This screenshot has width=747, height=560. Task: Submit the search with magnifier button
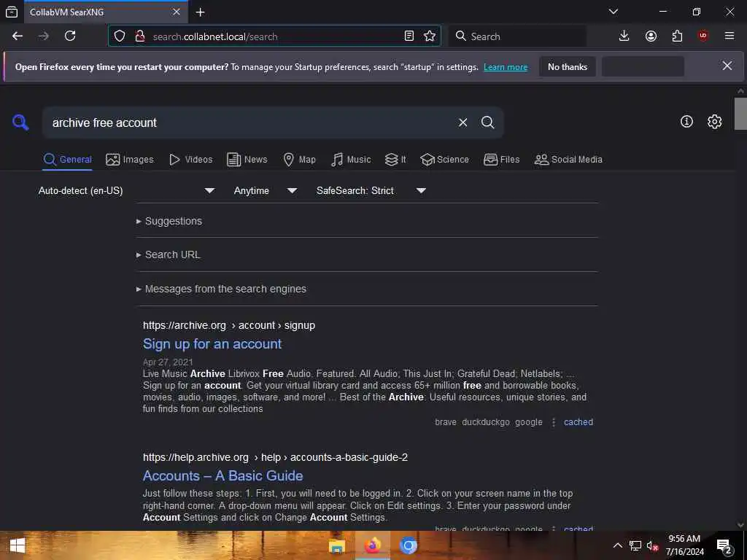[488, 122]
